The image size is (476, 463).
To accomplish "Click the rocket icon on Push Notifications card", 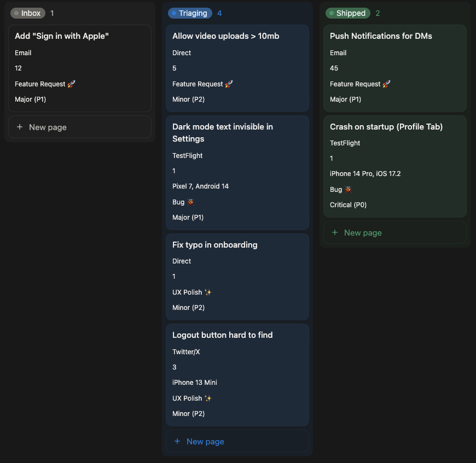I will point(385,83).
